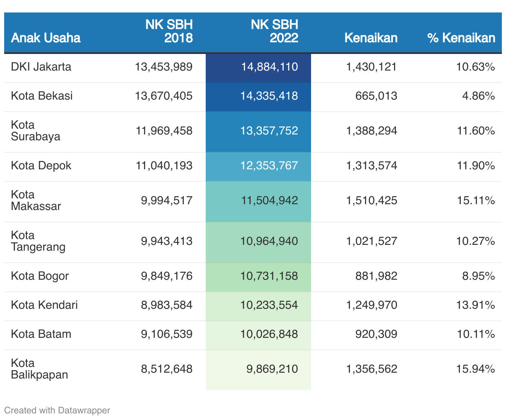
Task: Select the 1,510,425 Kenaikan value
Action: (x=372, y=200)
